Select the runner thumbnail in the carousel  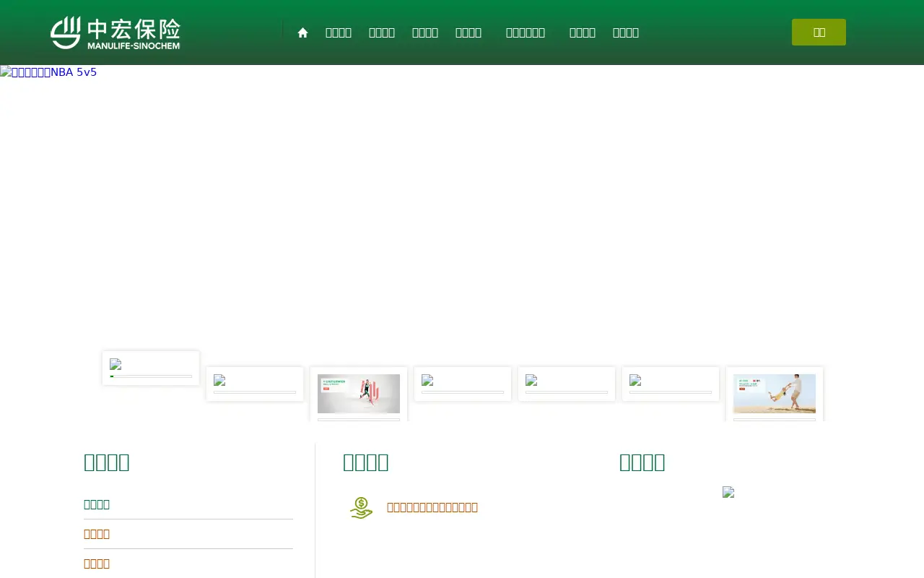359,394
